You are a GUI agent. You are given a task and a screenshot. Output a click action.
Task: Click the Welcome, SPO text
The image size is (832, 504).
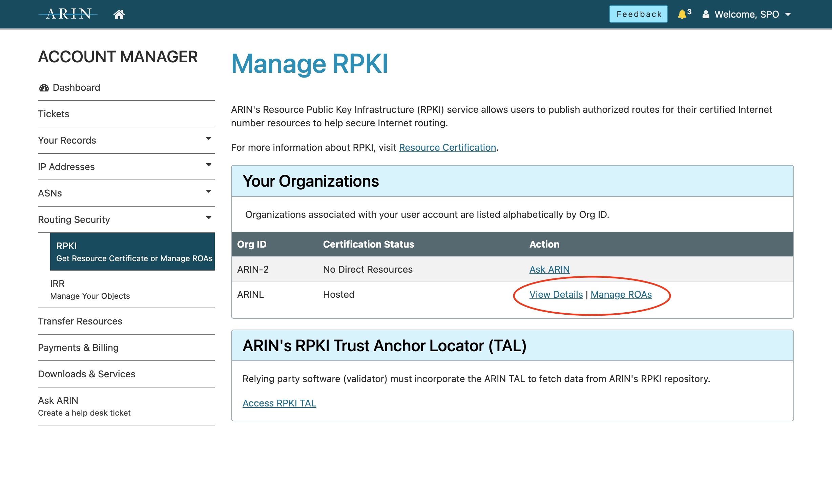(747, 14)
